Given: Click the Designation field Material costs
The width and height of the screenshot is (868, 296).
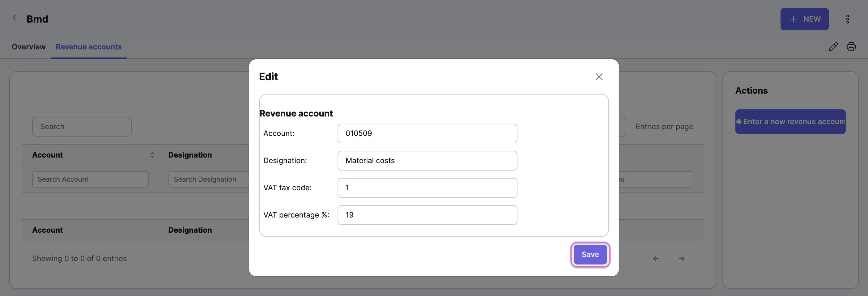Looking at the screenshot, I should pos(427,161).
